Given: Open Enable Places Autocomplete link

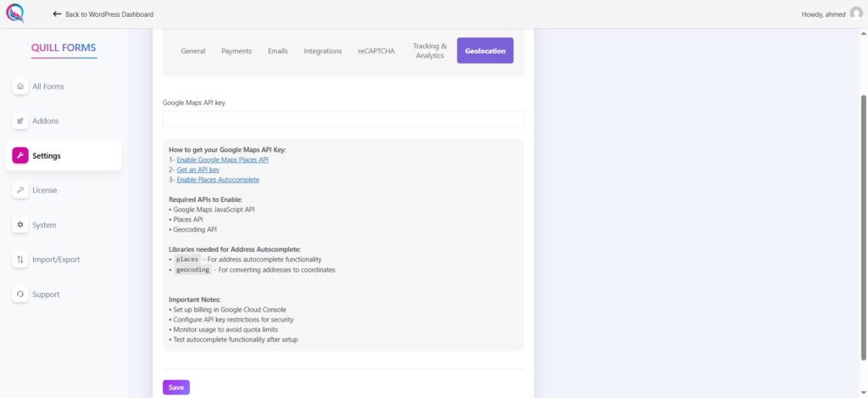Looking at the screenshot, I should pos(218,180).
